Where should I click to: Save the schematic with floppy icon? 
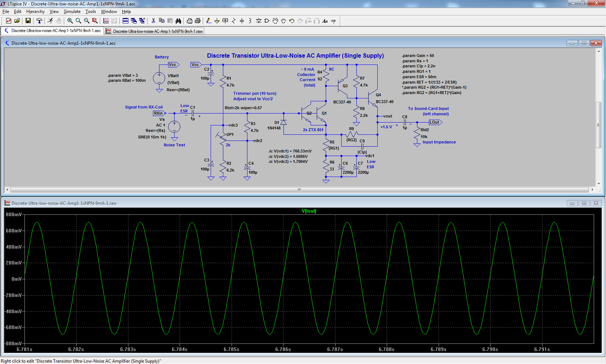(28, 21)
